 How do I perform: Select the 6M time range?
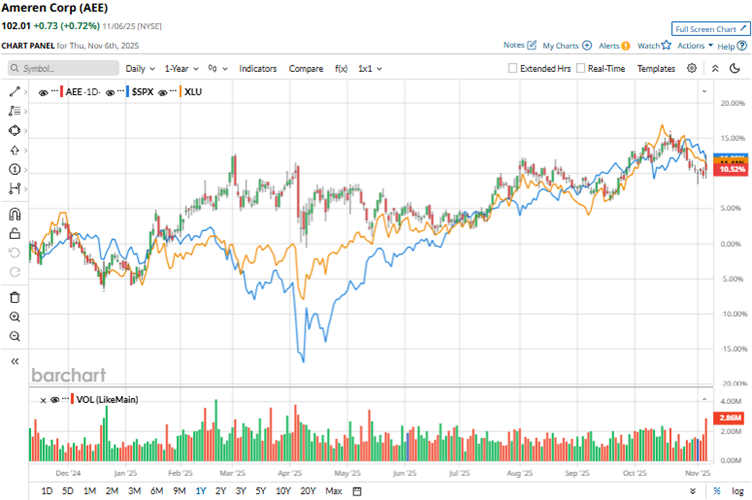[x=157, y=491]
